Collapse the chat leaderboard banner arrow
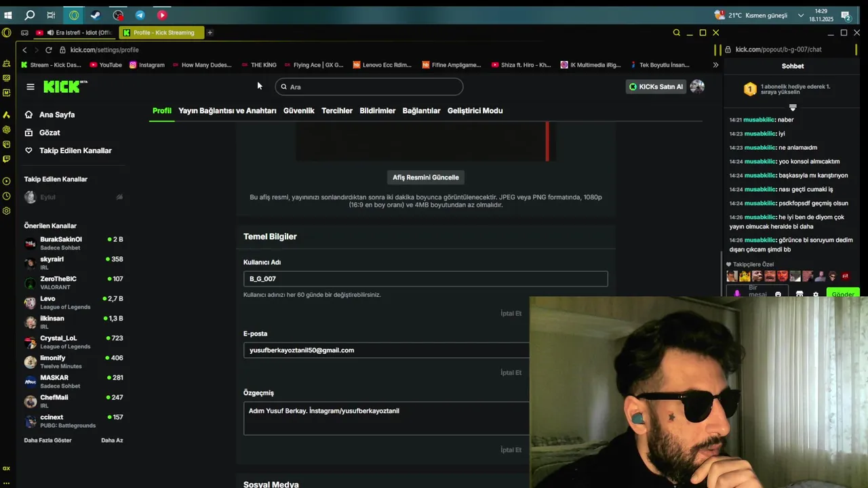 point(793,108)
